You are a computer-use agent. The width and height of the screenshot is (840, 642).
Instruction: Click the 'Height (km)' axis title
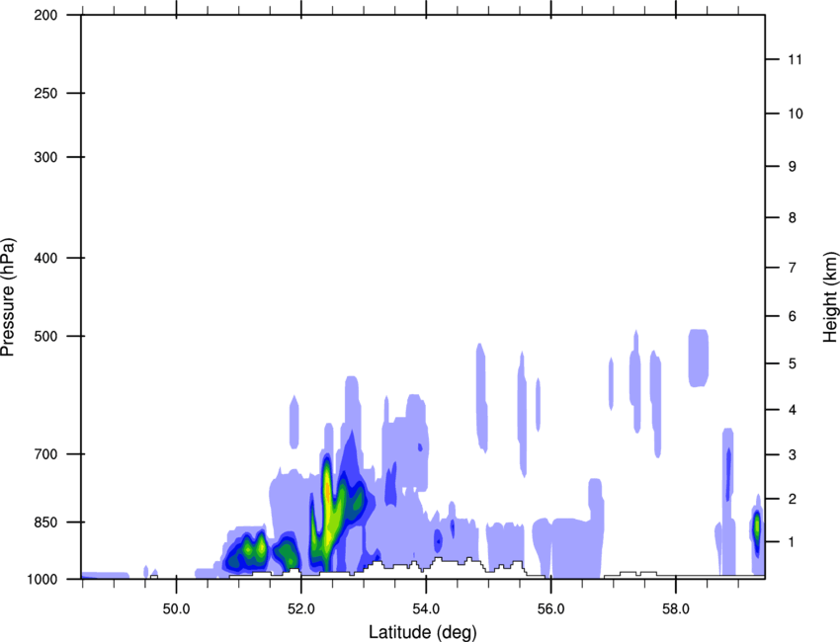830,297
